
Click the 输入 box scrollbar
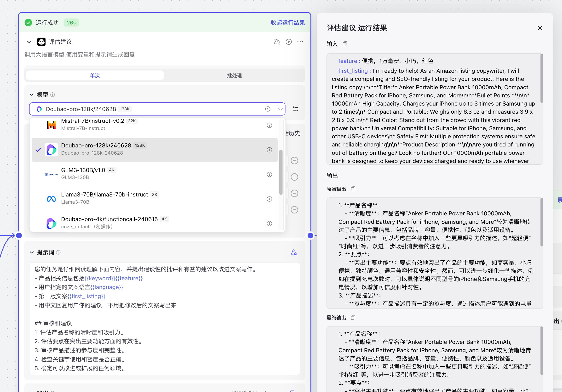[x=541, y=78]
